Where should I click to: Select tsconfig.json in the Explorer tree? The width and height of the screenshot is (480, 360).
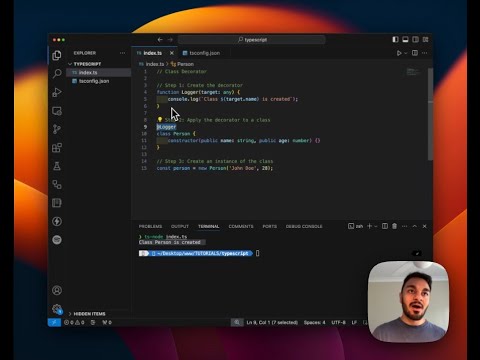(x=99, y=81)
